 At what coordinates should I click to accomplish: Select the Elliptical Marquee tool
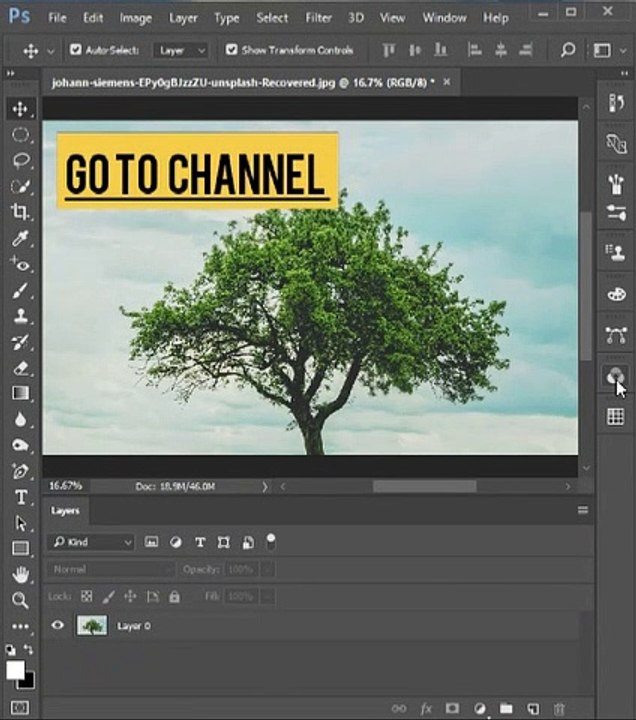click(20, 135)
